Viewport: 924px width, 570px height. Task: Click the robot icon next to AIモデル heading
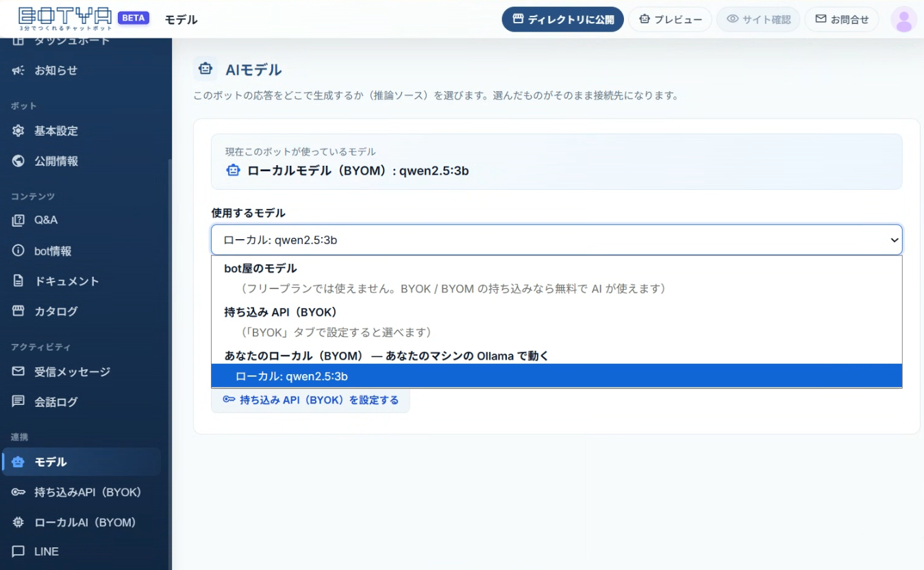pyautogui.click(x=205, y=69)
